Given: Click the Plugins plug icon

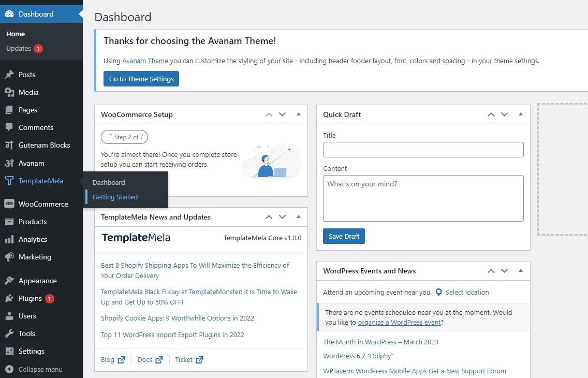Looking at the screenshot, I should [9, 298].
